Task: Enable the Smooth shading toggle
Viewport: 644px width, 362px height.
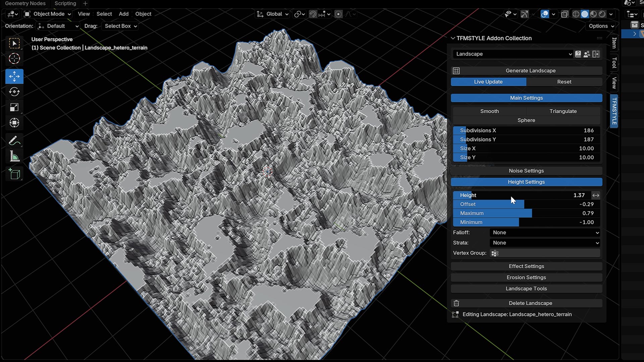Action: [x=489, y=111]
